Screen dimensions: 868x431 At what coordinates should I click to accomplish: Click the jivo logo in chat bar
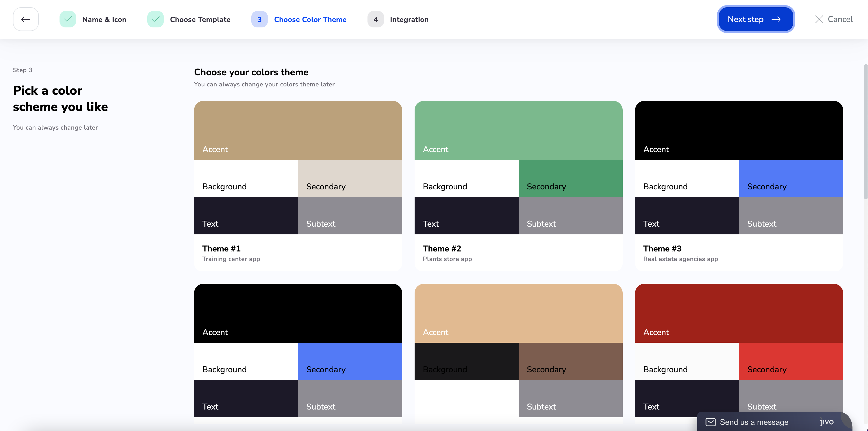[827, 422]
